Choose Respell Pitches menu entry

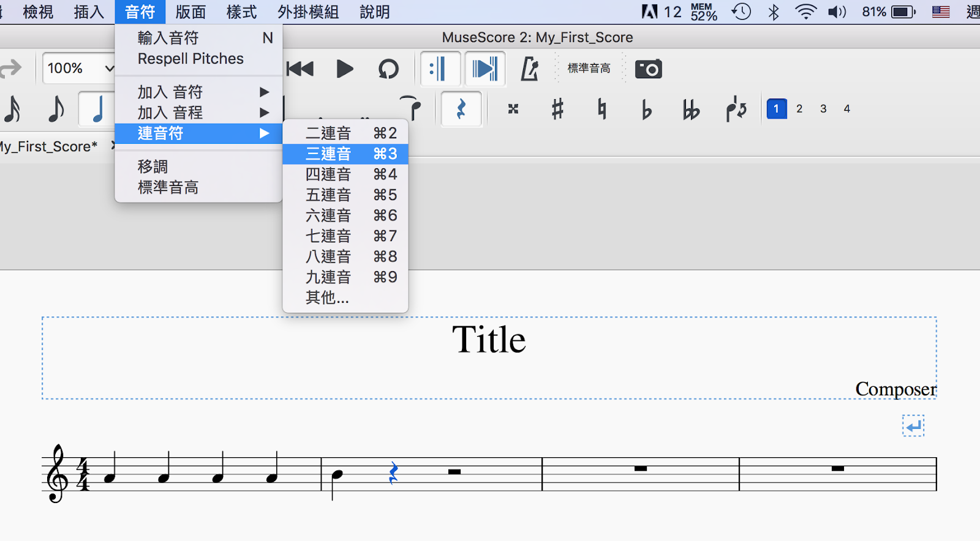(198, 59)
